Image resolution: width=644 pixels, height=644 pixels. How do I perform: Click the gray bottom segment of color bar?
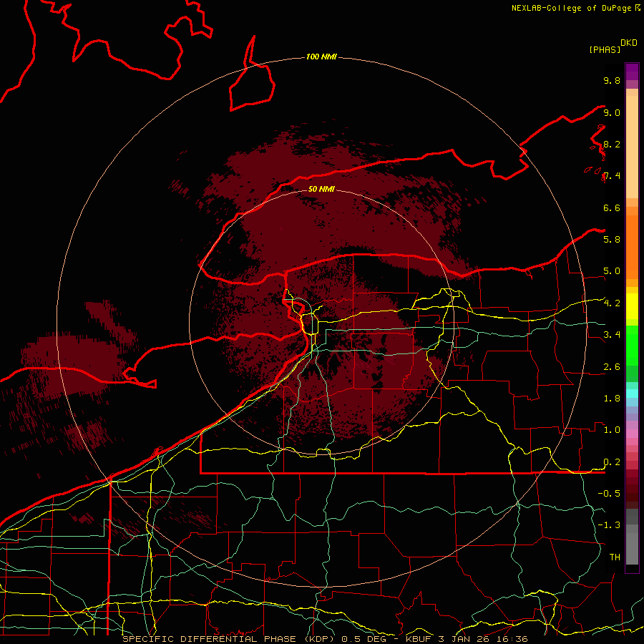(632, 548)
